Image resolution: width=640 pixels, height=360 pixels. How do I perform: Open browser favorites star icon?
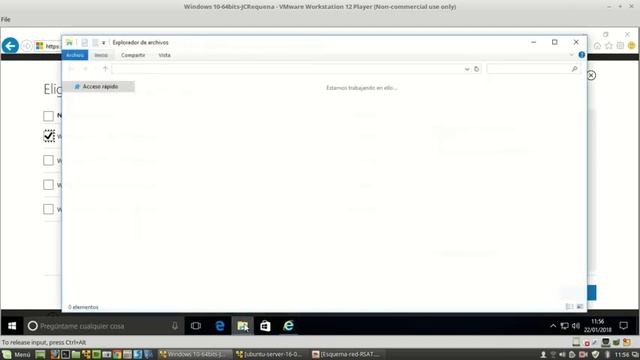[609, 46]
